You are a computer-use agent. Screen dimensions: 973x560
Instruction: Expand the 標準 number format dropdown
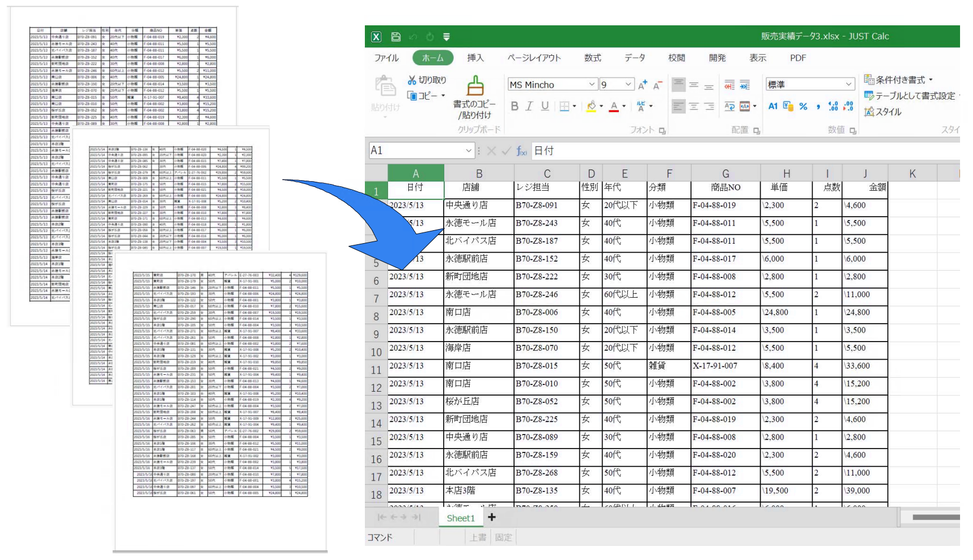click(x=849, y=84)
